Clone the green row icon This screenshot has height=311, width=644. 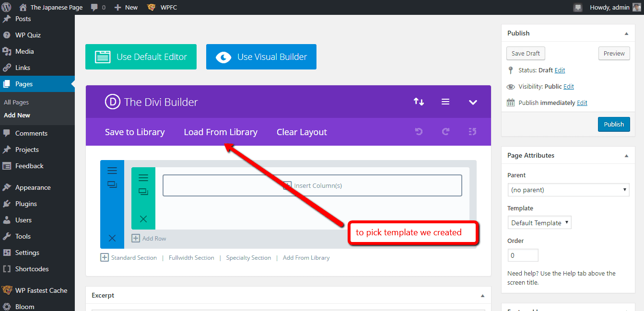(x=143, y=192)
